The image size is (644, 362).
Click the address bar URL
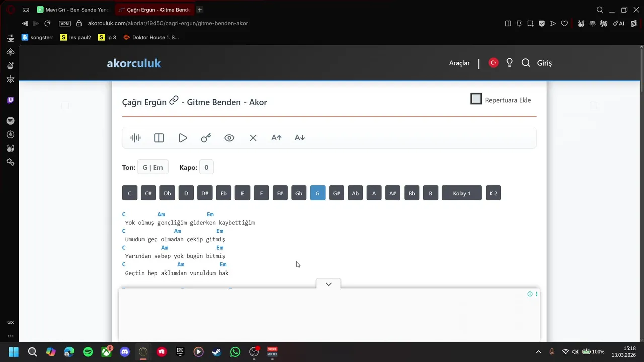[168, 23]
